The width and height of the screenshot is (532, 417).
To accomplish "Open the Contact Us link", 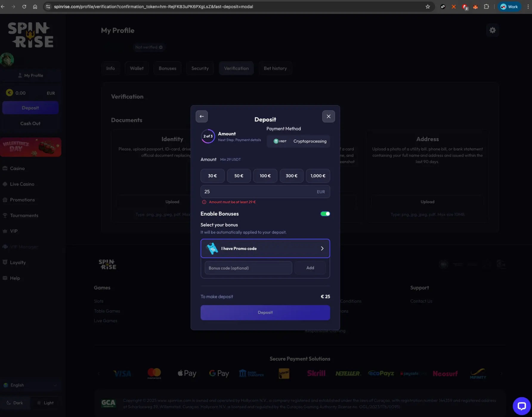I will pyautogui.click(x=421, y=301).
